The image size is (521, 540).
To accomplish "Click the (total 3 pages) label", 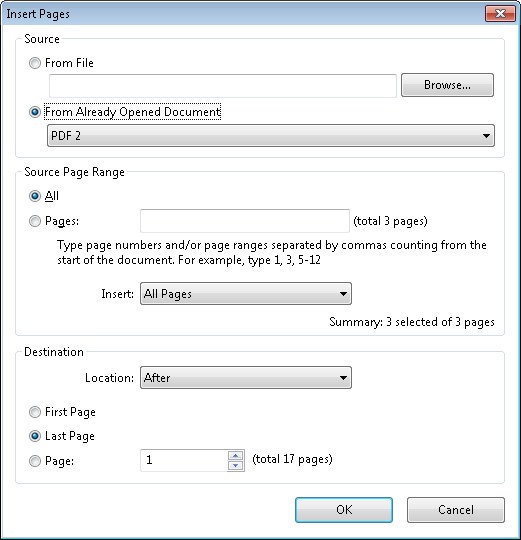I will point(390,221).
